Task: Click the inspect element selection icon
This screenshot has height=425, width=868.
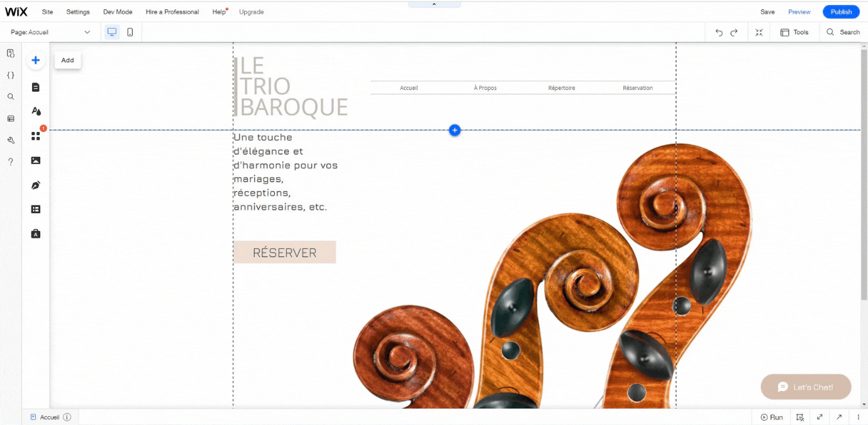Action: coord(800,417)
